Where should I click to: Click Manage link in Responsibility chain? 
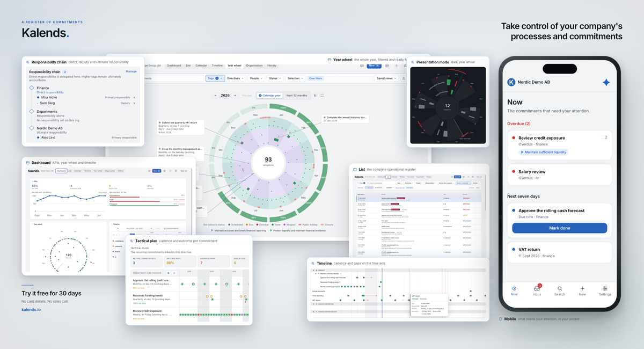131,71
